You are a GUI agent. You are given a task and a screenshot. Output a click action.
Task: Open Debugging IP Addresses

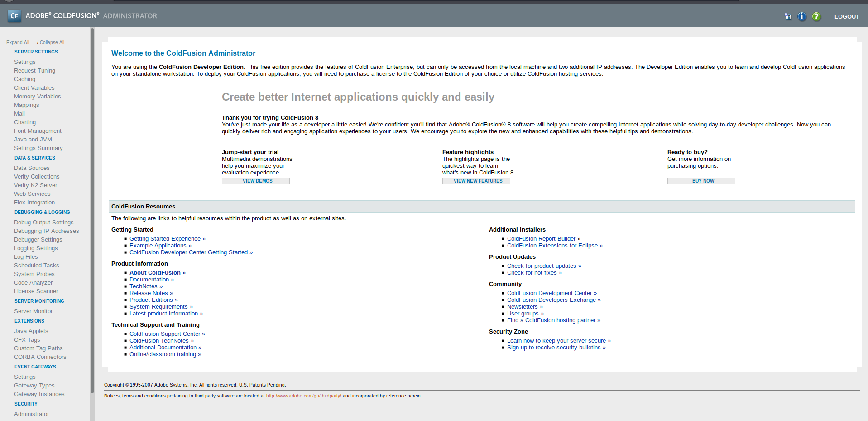46,231
